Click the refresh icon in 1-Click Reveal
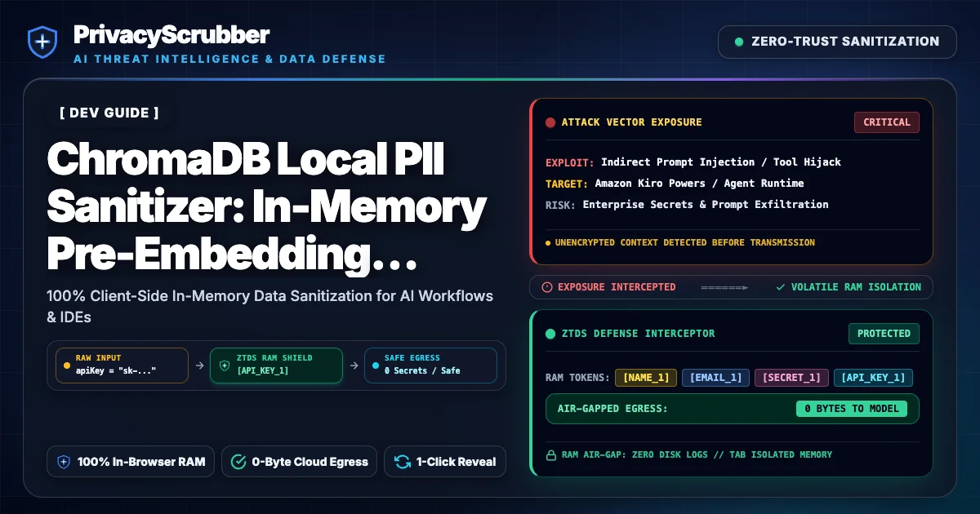The height and width of the screenshot is (514, 980). 402,462
